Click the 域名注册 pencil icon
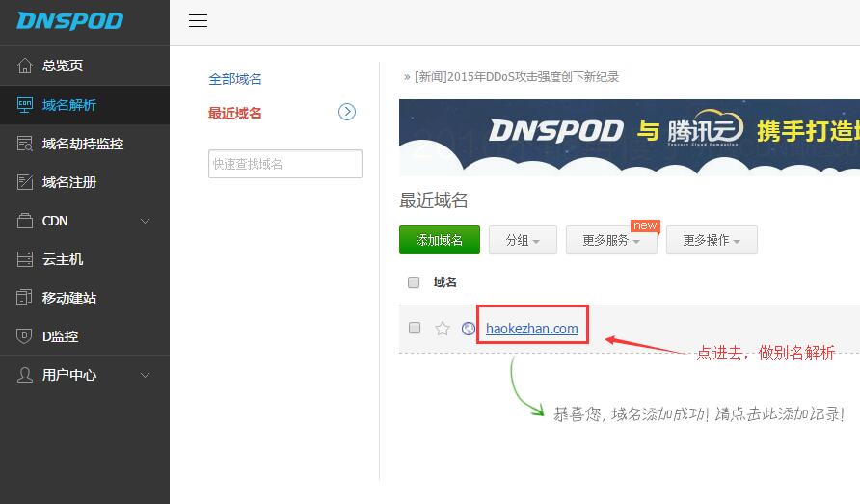Screen dimensions: 860x504 25,182
